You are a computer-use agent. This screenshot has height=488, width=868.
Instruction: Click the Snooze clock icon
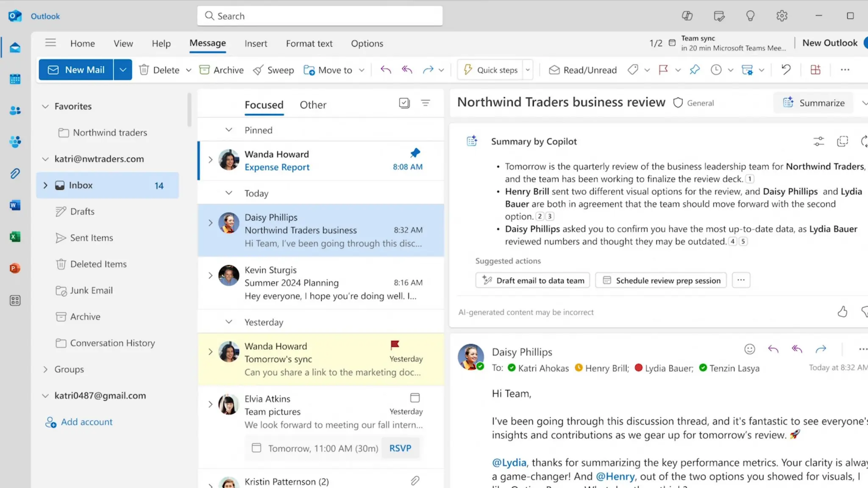pyautogui.click(x=716, y=69)
